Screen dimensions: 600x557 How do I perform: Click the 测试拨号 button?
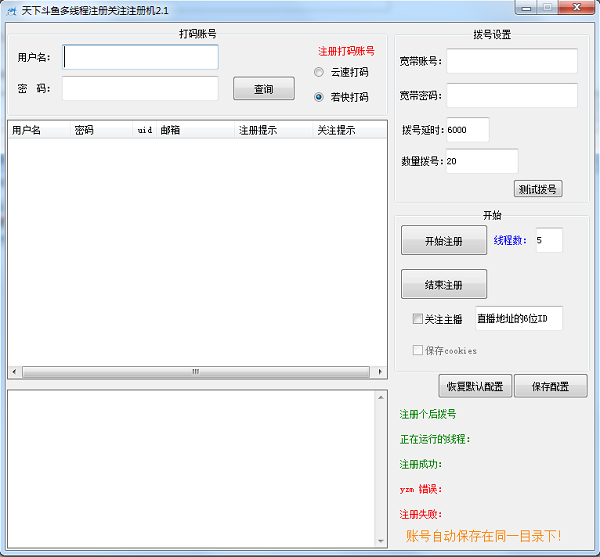pyautogui.click(x=538, y=189)
